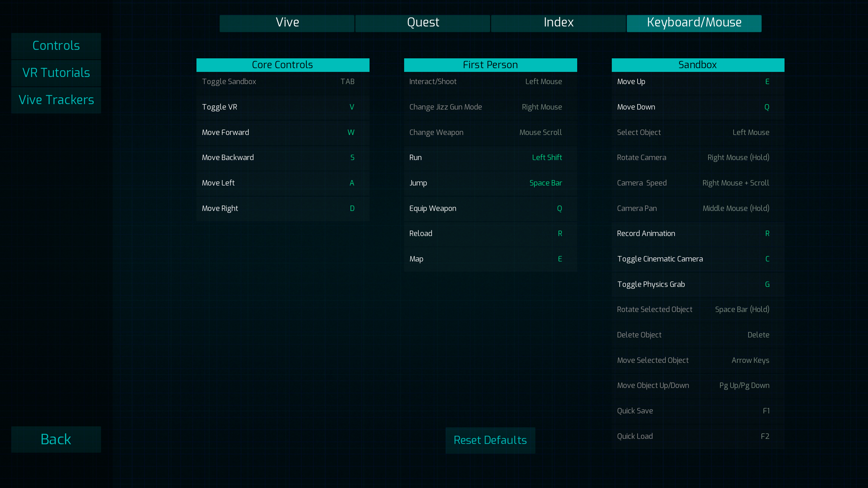Screen dimensions: 868x488
Task: Select the Index controller tab
Action: (x=558, y=23)
